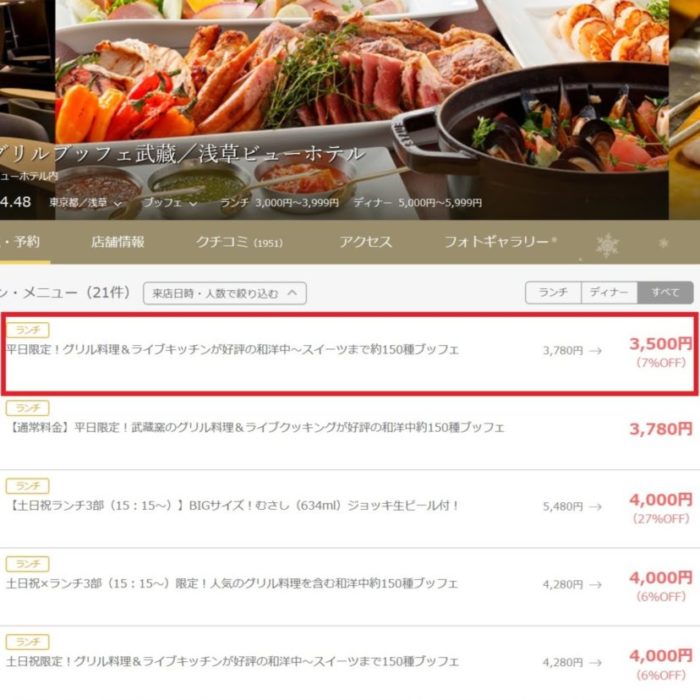Open the BIGサイズ むさし beer plan

click(x=350, y=509)
